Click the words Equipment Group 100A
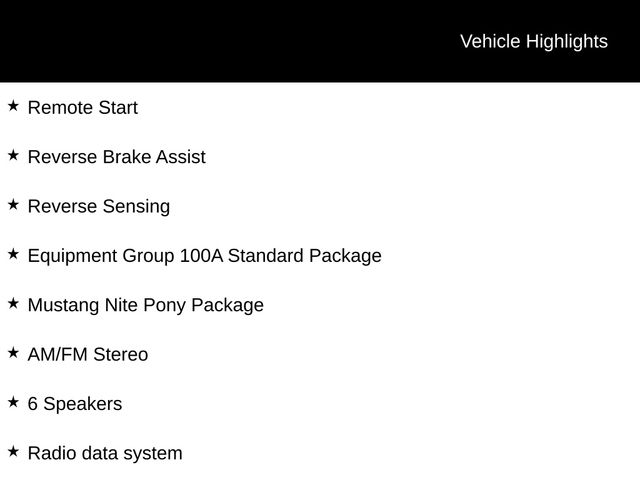Screen dimensions: 640x480 click(125, 256)
